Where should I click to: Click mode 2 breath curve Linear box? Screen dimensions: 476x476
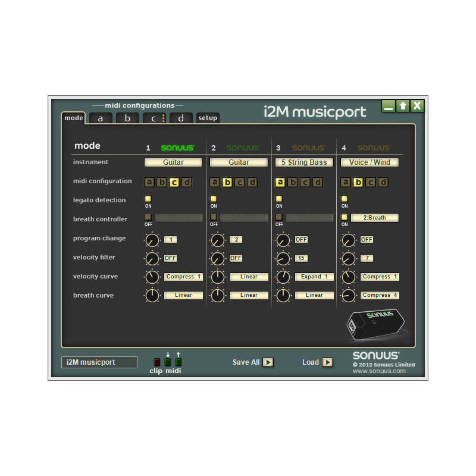coord(249,295)
